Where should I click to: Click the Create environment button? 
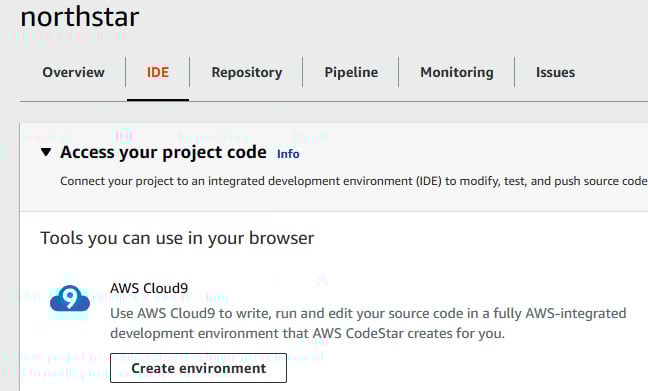(x=198, y=368)
